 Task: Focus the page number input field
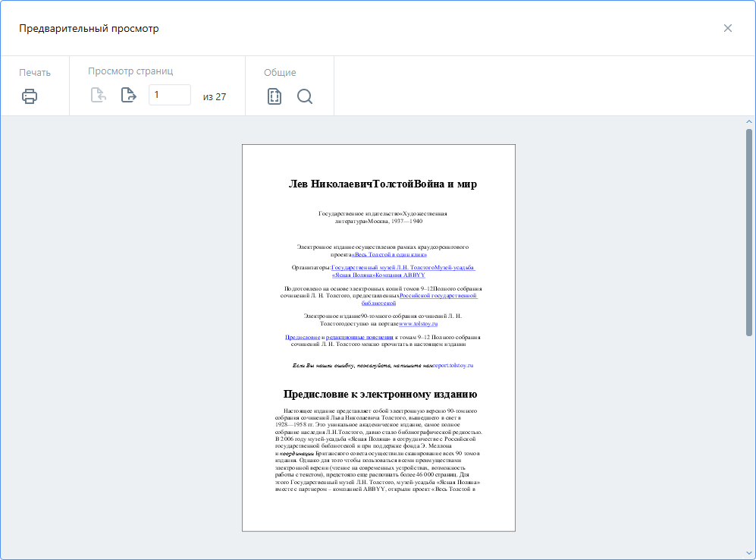pyautogui.click(x=169, y=95)
